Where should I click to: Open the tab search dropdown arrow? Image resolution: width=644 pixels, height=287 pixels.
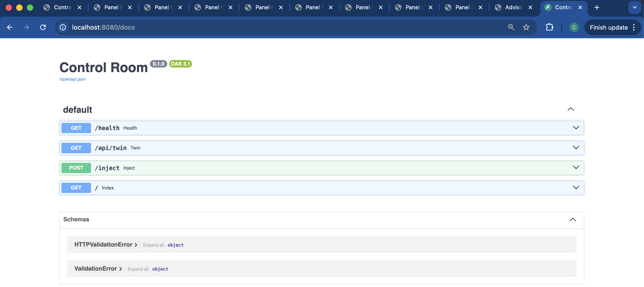pyautogui.click(x=635, y=7)
